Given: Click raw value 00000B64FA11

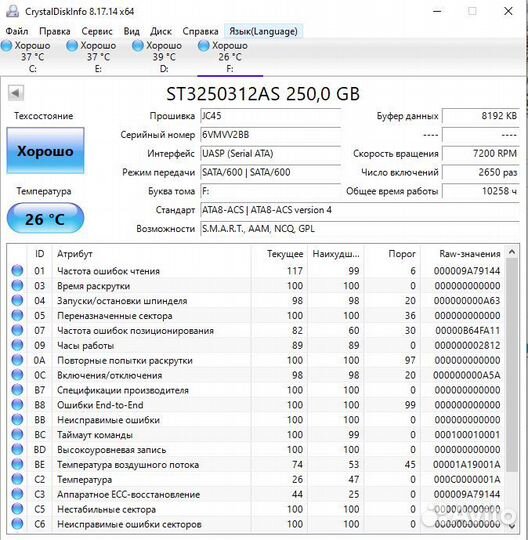Looking at the screenshot, I should tap(467, 331).
